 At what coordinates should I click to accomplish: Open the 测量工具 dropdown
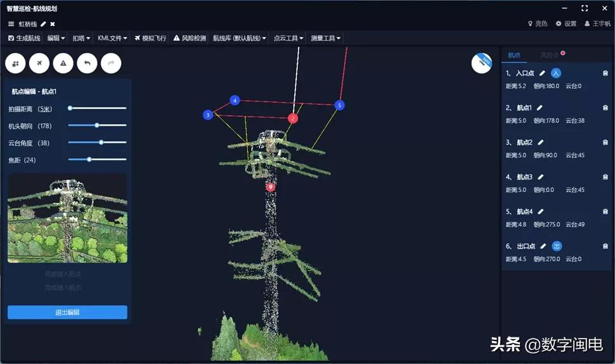coord(325,38)
